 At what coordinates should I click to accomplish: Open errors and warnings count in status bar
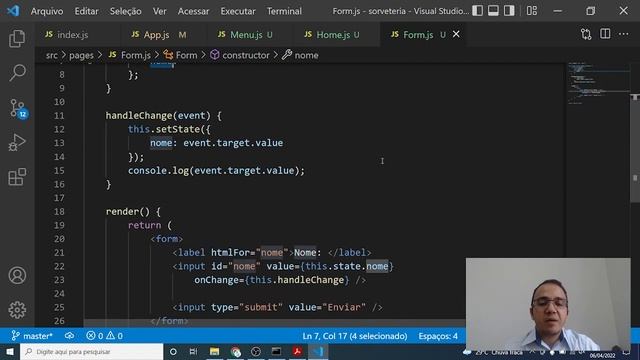click(x=104, y=336)
